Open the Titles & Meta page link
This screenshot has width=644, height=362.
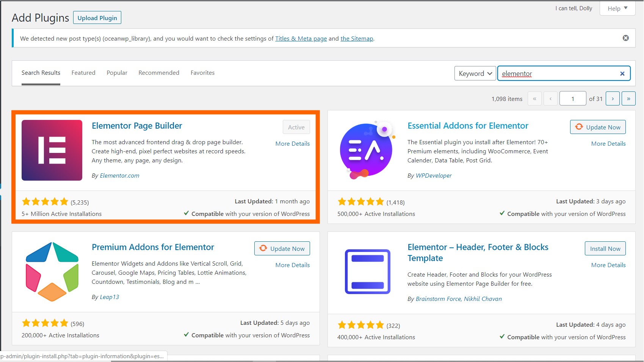(301, 39)
